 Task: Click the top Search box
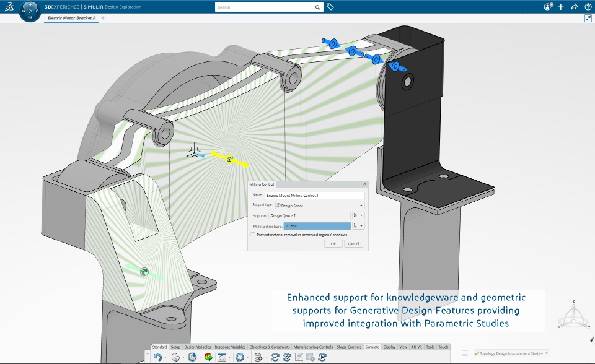point(269,7)
